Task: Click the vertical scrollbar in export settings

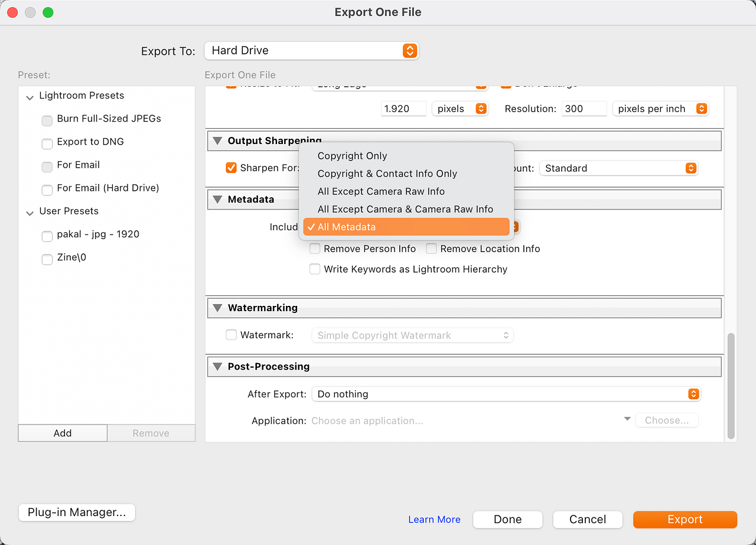Action: point(731,386)
